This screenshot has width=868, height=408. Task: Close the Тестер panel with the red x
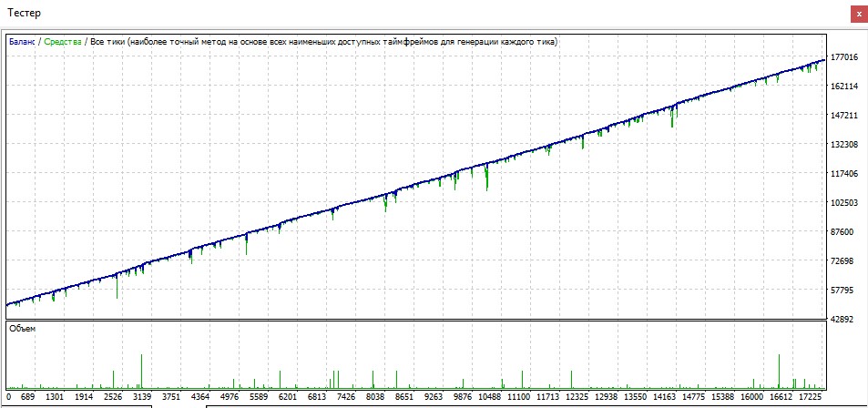pos(859,14)
